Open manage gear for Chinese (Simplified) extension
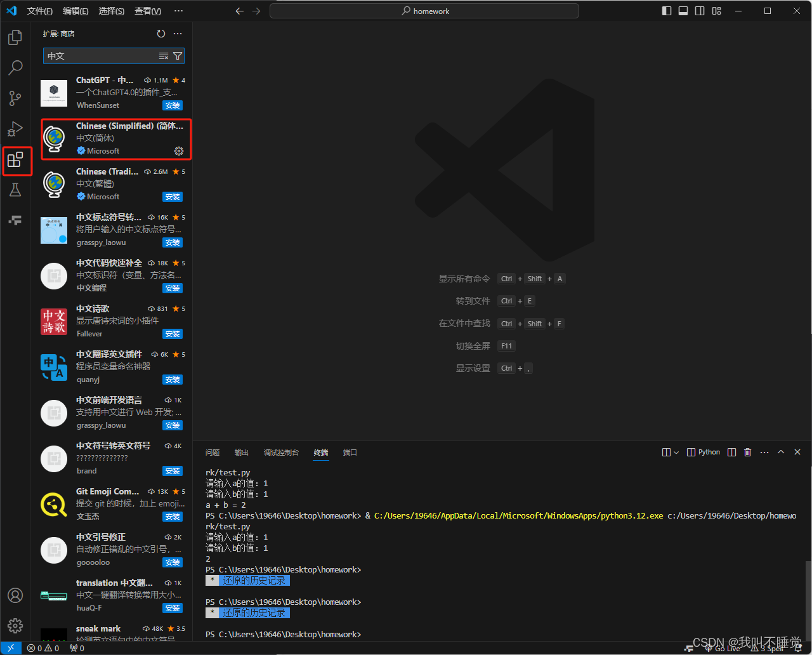The width and height of the screenshot is (812, 655). click(179, 151)
